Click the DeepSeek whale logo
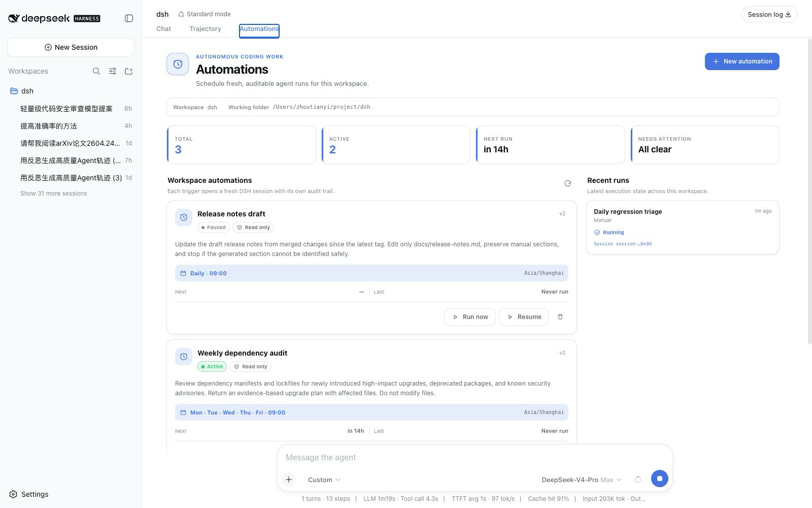 click(14, 18)
